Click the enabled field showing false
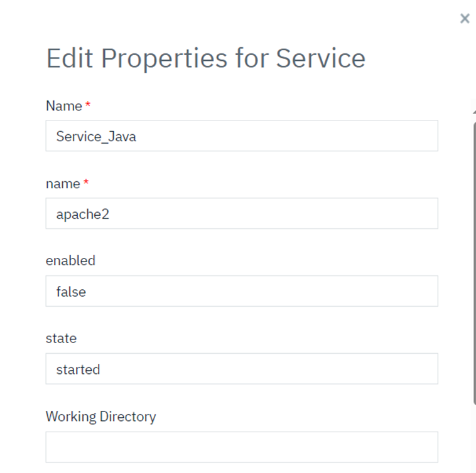Viewport: 476px width, 473px height. pos(242,292)
